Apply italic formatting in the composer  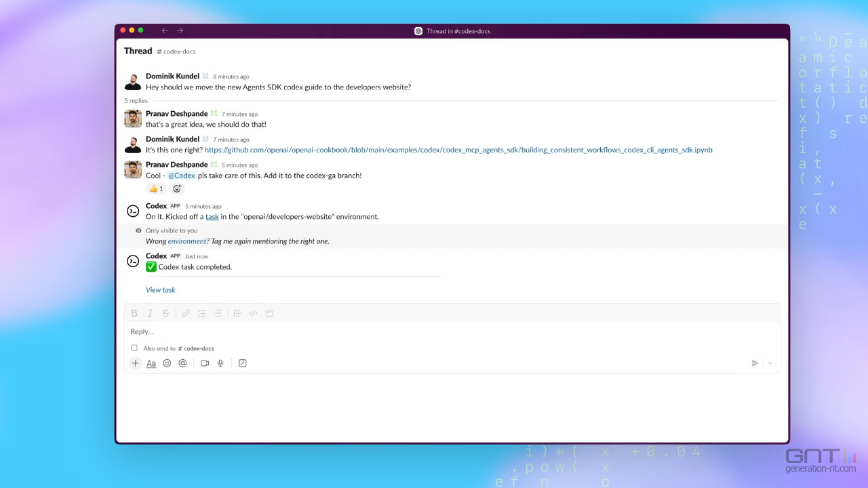(x=150, y=313)
